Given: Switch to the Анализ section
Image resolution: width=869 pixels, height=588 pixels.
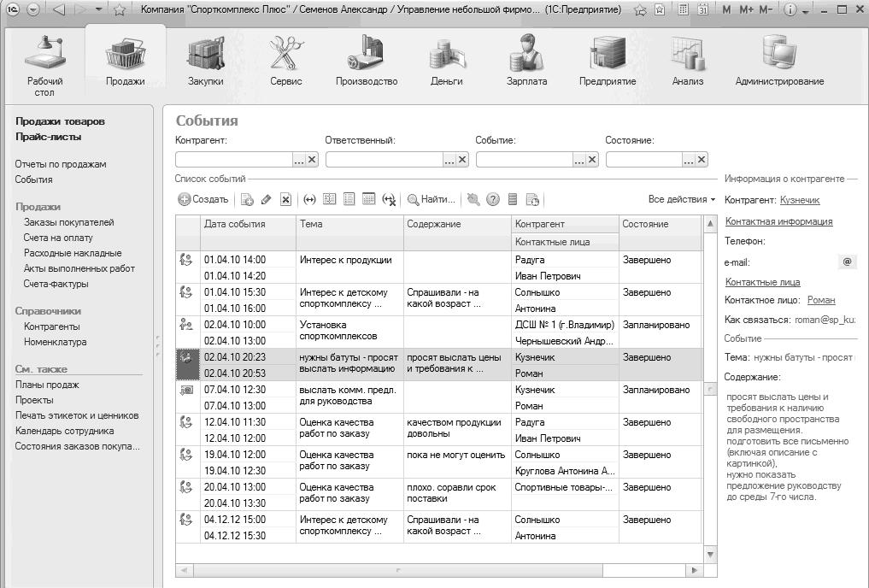Looking at the screenshot, I should tap(687, 62).
